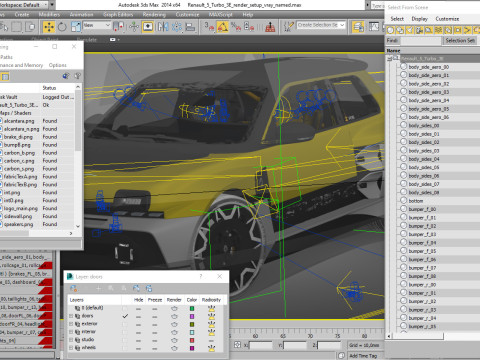Activate the Select and Rotate tool

pyautogui.click(x=62, y=27)
